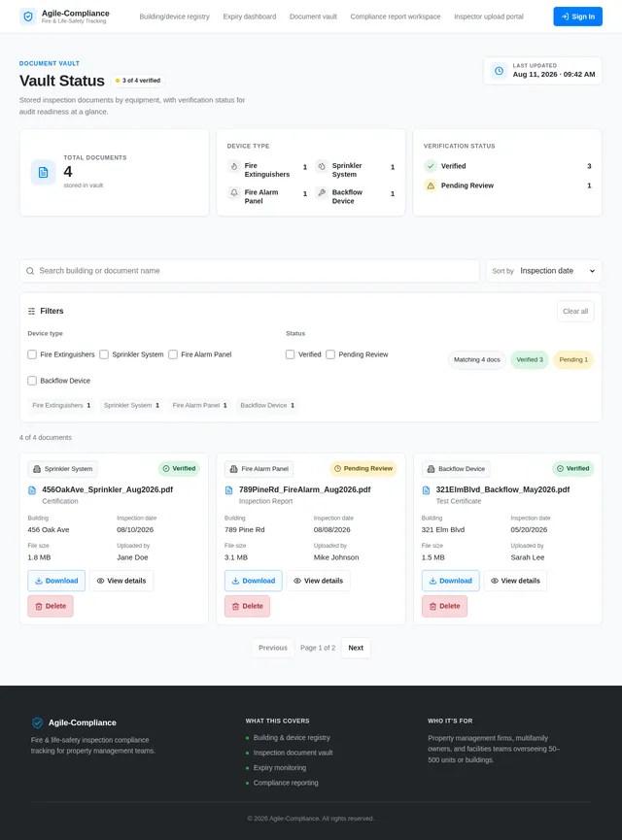Check the Sprinkler System filter checkbox
The height and width of the screenshot is (840, 622).
point(104,354)
